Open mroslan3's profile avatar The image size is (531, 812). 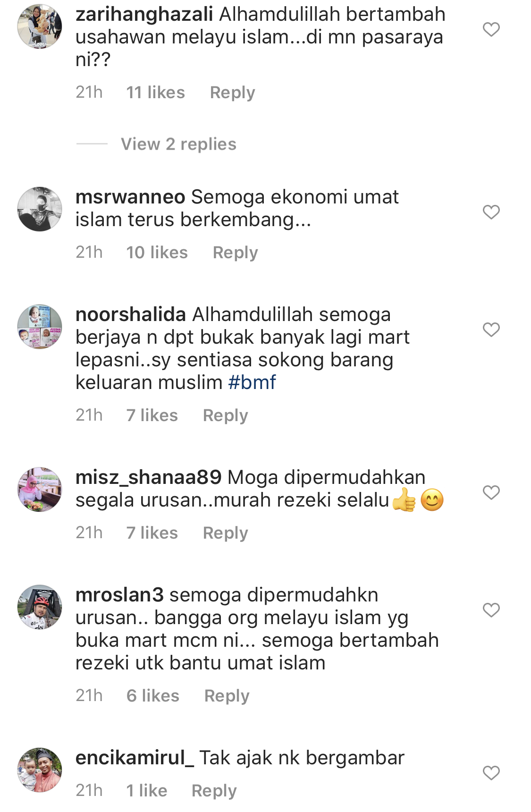point(40,607)
